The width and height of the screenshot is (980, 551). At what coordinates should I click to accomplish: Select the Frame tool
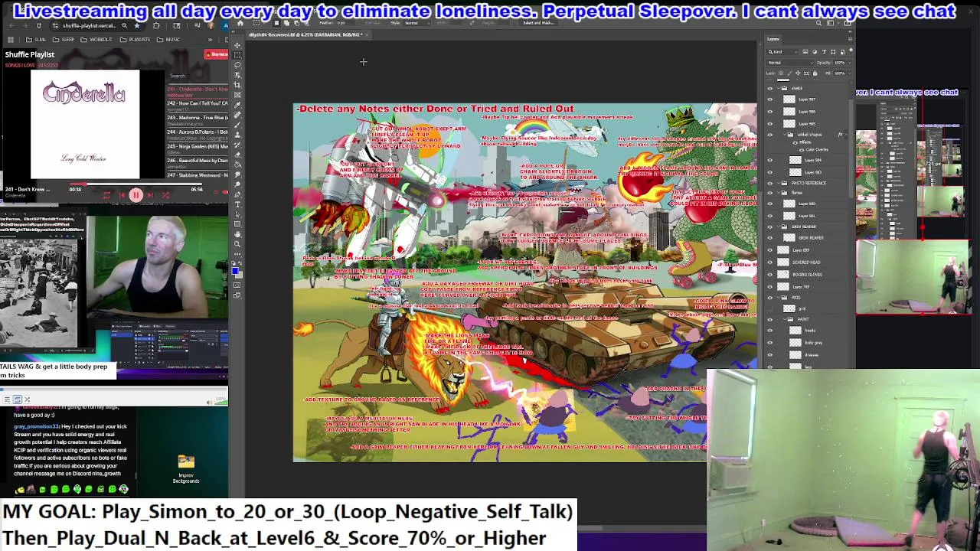(x=237, y=94)
